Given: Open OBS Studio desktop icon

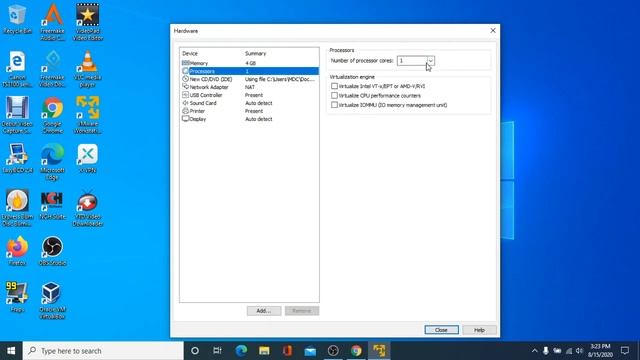Looking at the screenshot, I should [x=52, y=251].
